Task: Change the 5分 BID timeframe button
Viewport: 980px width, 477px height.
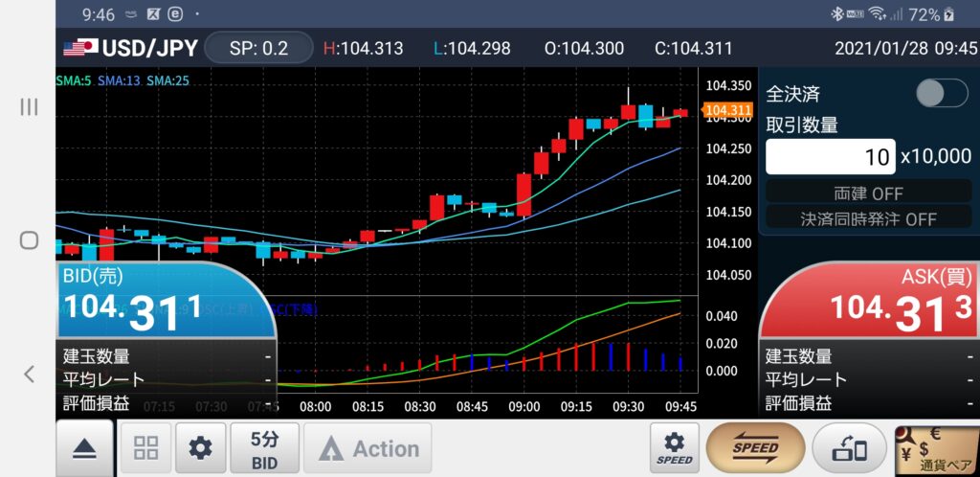Action: coord(264,448)
